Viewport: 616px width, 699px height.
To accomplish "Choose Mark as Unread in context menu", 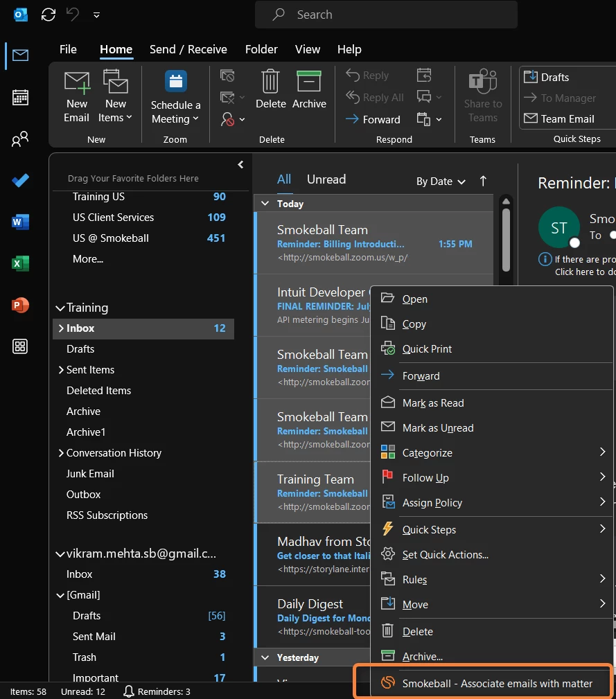I will [492, 427].
